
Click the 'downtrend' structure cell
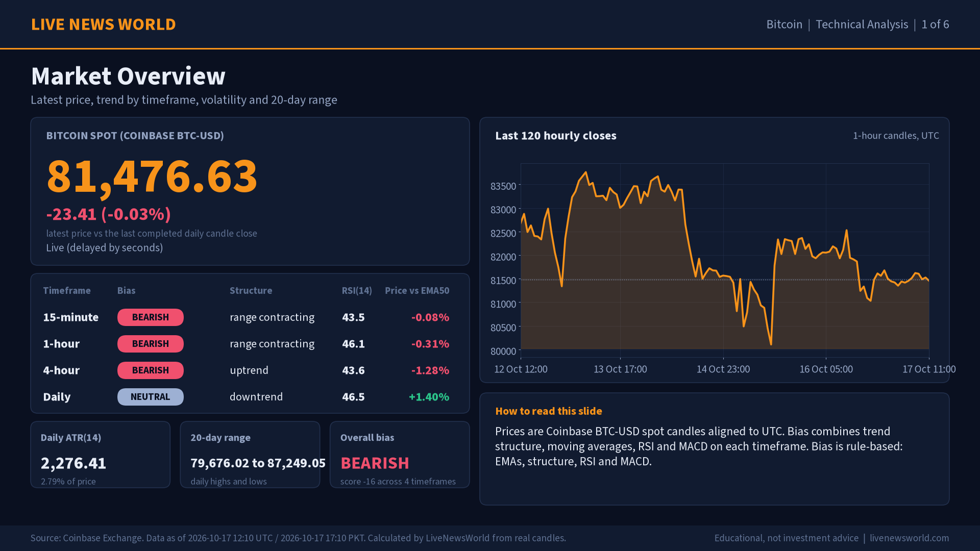tap(256, 397)
